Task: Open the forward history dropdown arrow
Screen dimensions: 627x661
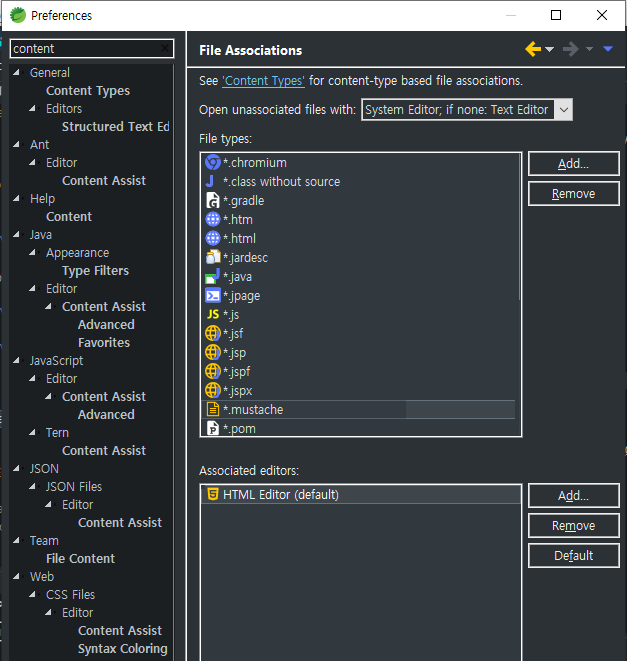Action: [x=589, y=49]
